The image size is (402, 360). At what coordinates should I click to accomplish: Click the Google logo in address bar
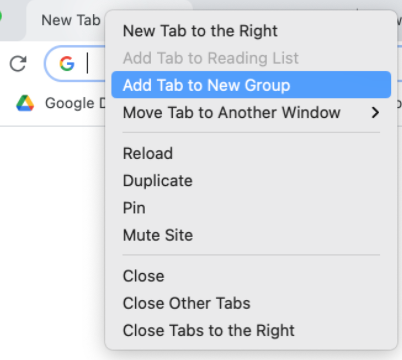[67, 63]
